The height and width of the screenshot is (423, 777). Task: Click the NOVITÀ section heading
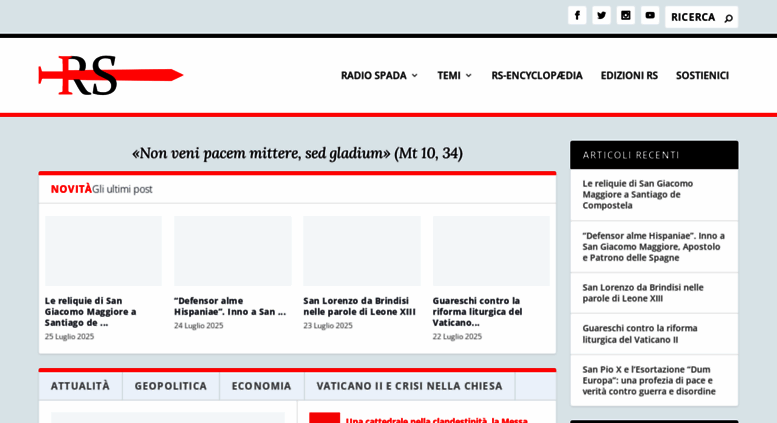tap(71, 189)
